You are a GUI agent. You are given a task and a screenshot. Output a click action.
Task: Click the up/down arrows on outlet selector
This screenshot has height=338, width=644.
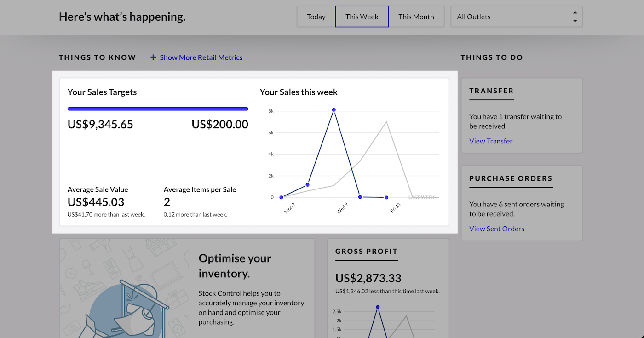click(575, 17)
